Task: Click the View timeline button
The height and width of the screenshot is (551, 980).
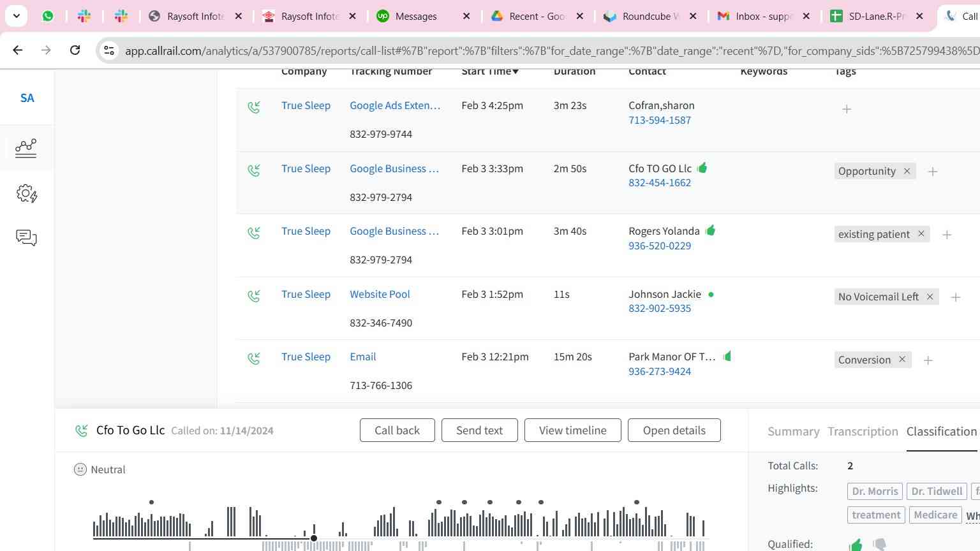Action: (572, 430)
